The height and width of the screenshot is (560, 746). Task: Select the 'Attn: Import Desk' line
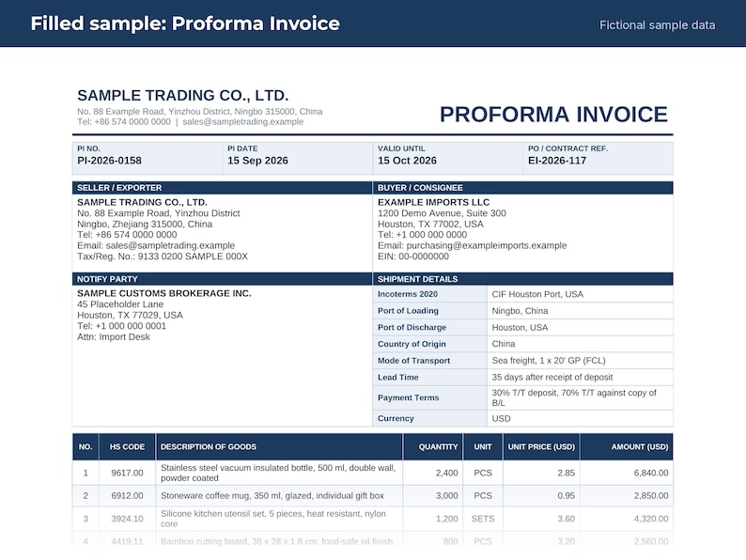[114, 336]
